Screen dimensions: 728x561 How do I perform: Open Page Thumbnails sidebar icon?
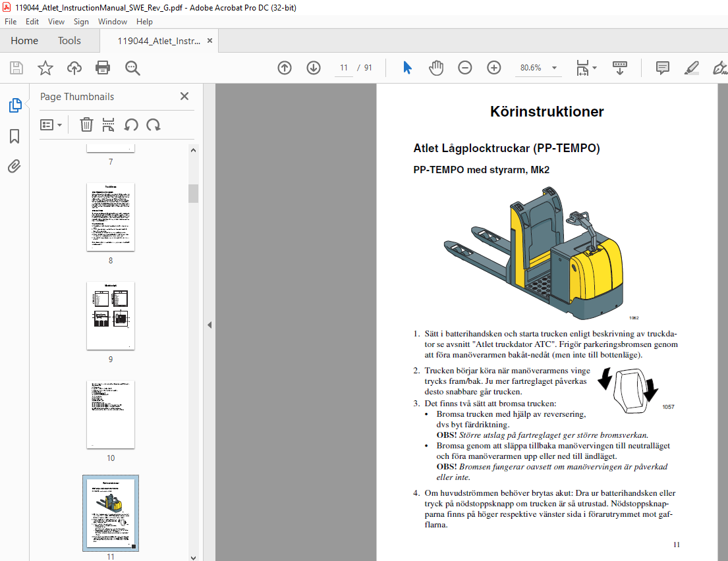pyautogui.click(x=15, y=105)
